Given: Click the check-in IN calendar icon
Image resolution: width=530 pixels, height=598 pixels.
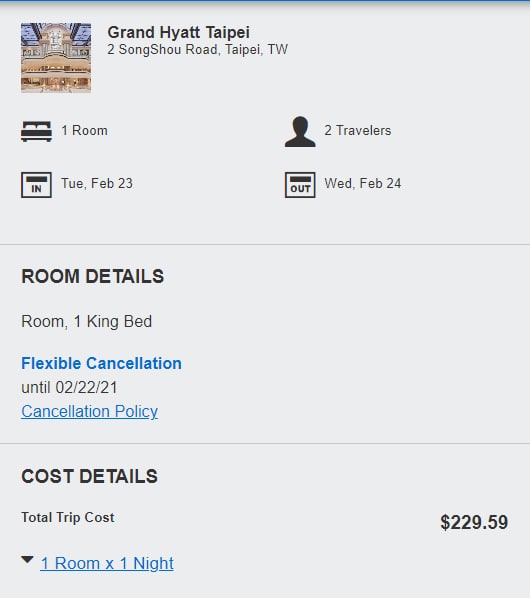Looking at the screenshot, I should 36,185.
